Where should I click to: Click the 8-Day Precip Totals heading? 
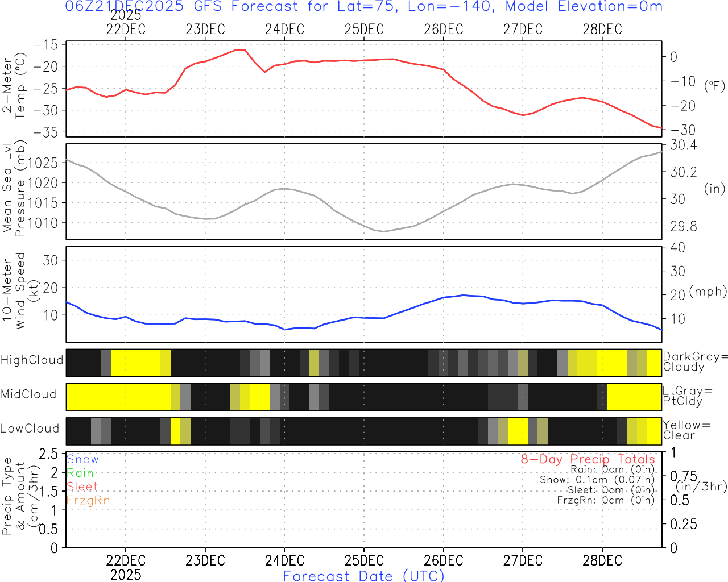(x=588, y=459)
